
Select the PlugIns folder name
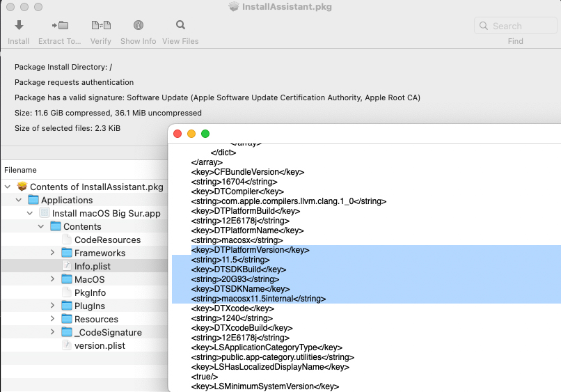(90, 306)
